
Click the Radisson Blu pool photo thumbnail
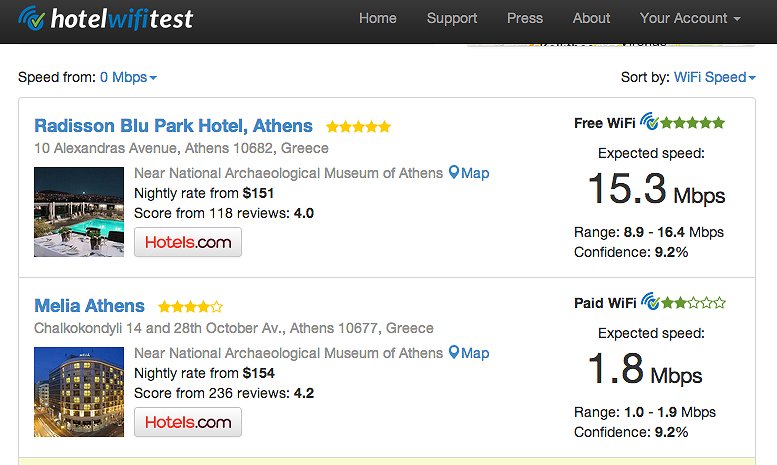pyautogui.click(x=79, y=211)
